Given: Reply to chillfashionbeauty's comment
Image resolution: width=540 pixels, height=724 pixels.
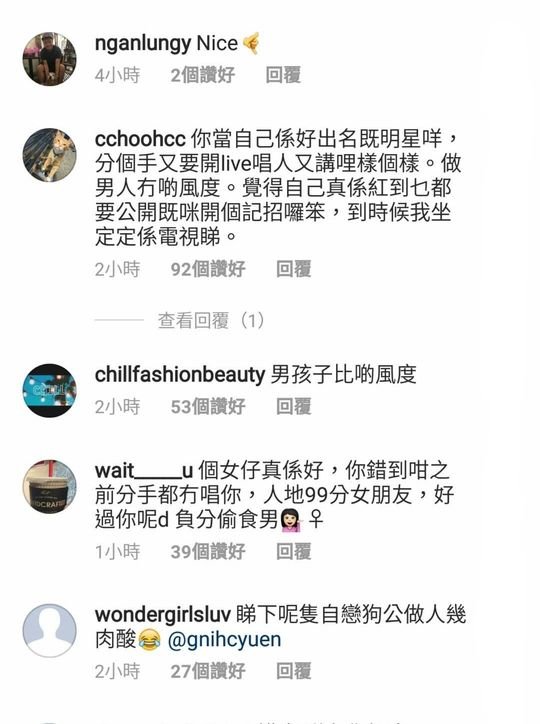Looking at the screenshot, I should 294,406.
